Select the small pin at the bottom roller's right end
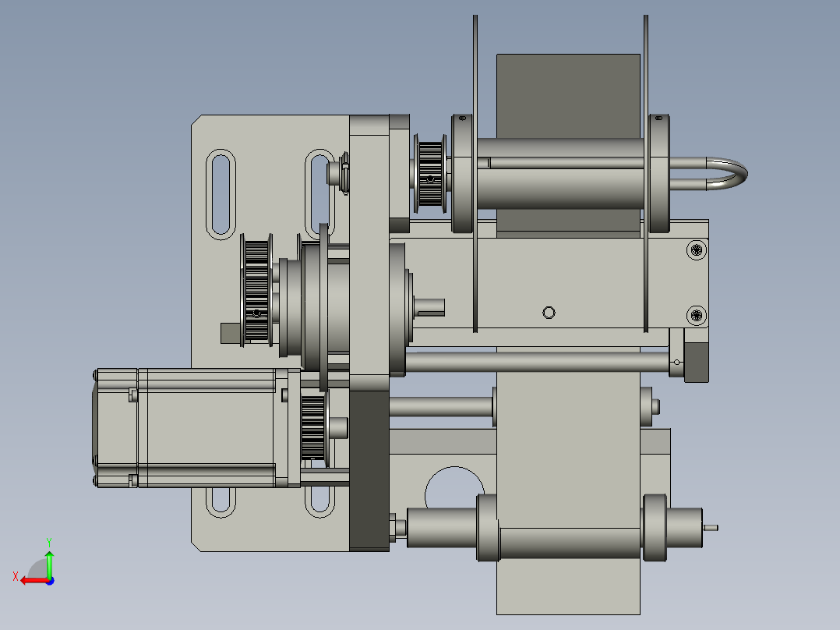This screenshot has height=630, width=840. click(x=711, y=528)
